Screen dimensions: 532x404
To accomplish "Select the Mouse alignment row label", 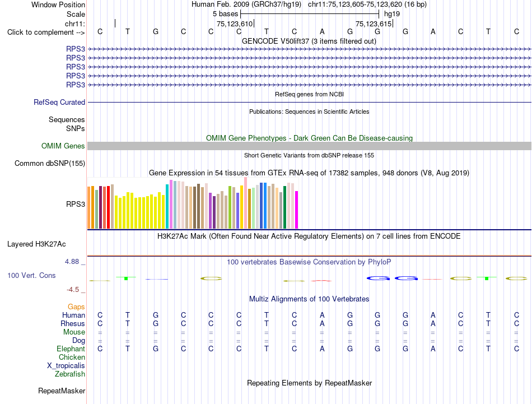I will click(x=74, y=332).
